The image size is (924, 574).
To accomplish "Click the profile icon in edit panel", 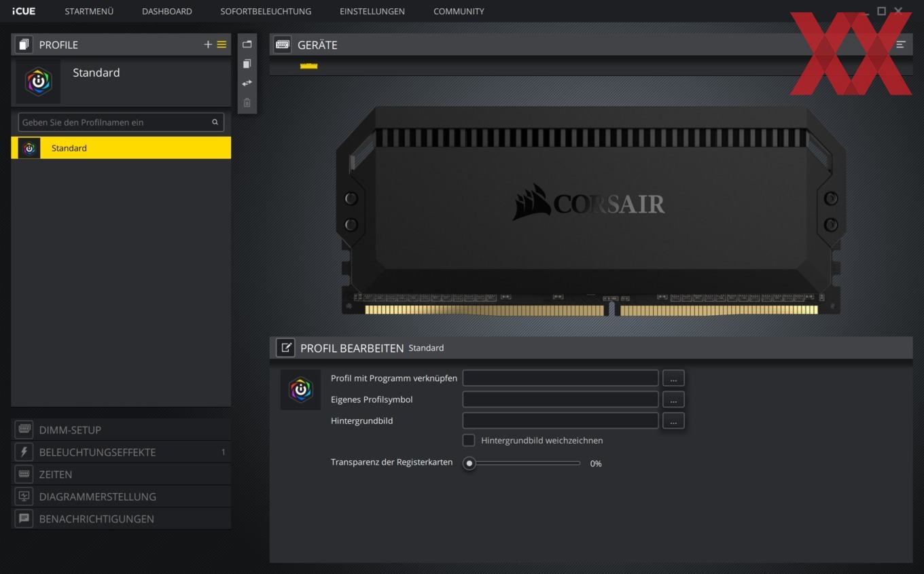I will [301, 390].
